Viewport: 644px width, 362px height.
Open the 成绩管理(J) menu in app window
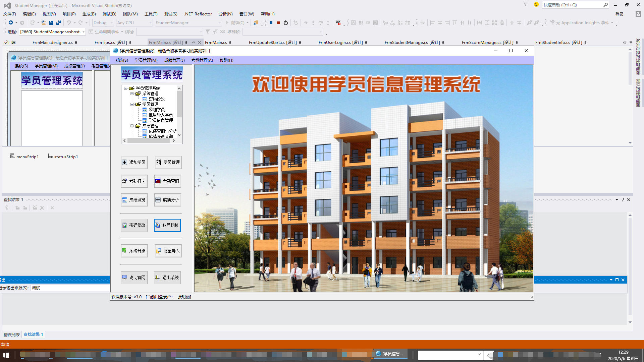174,60
